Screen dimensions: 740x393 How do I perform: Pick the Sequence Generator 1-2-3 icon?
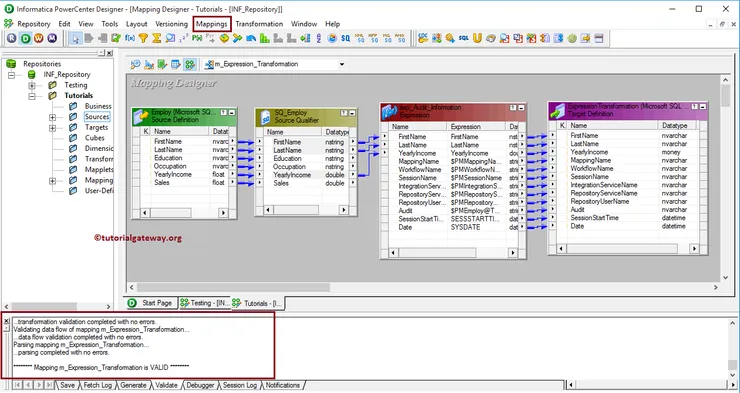tap(184, 38)
